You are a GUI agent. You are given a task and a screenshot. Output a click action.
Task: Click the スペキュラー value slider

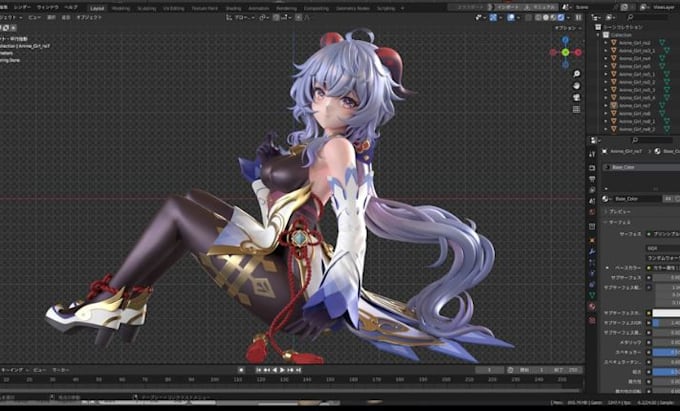pos(666,352)
